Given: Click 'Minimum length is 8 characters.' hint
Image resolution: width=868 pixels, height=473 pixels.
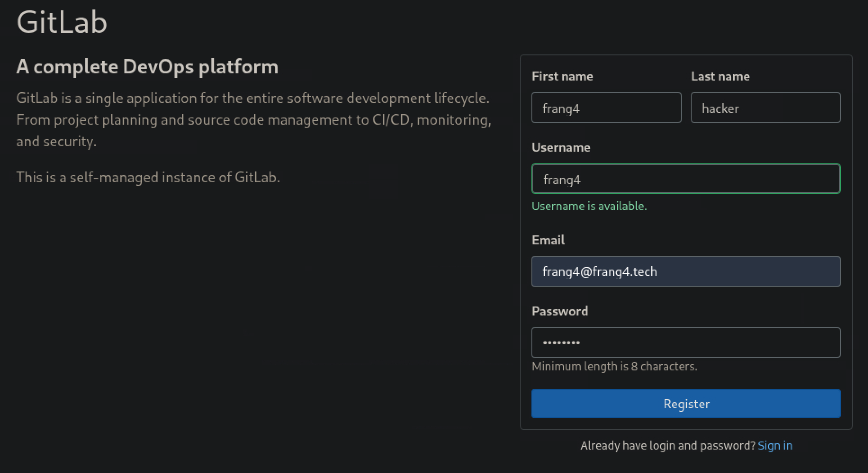Looking at the screenshot, I should point(615,366).
